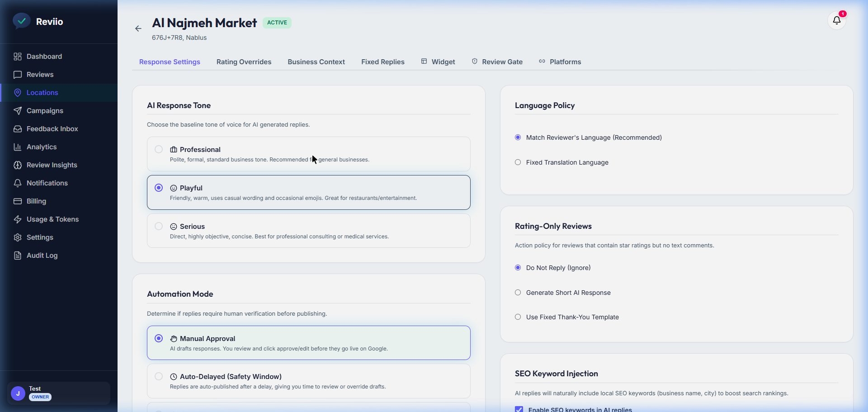The width and height of the screenshot is (868, 412).
Task: Select Auto-Delayed (Safety Window) radio button
Action: tap(159, 376)
